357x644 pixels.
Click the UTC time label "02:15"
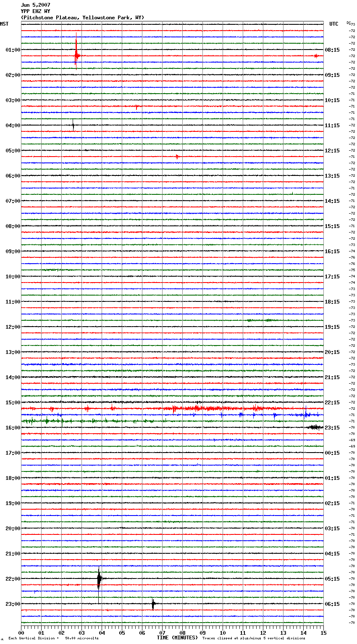[332, 503]
